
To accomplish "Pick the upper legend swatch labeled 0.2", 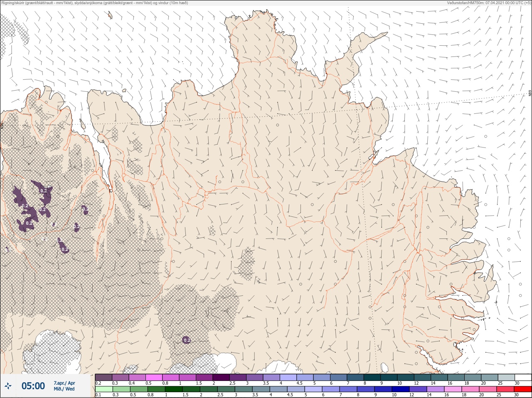I will tap(103, 377).
